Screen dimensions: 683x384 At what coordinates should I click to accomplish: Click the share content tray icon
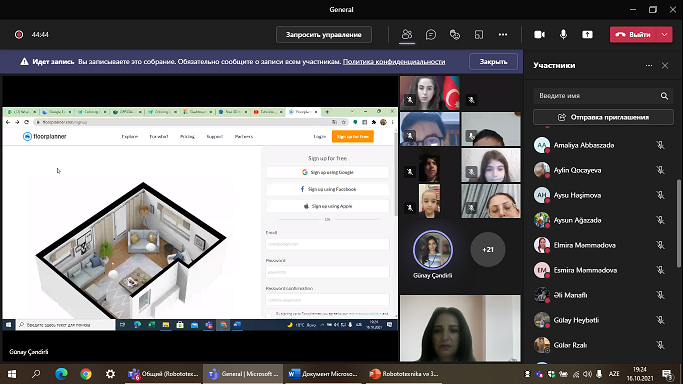(x=587, y=34)
